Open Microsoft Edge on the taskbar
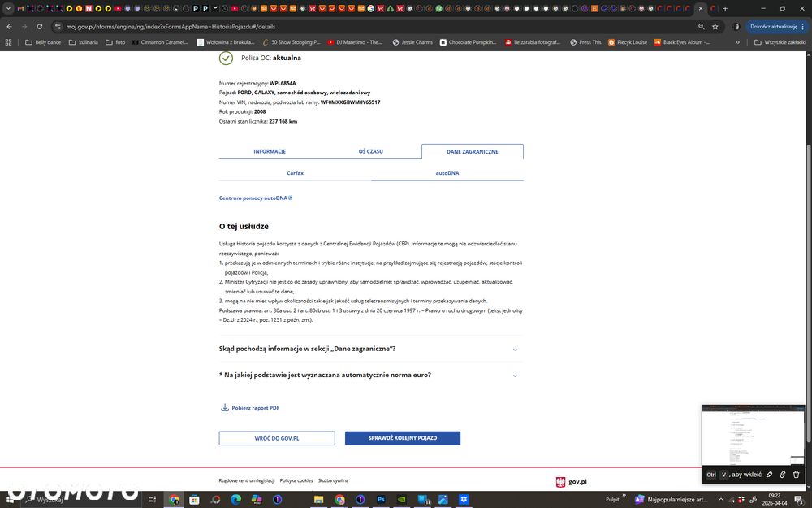Screen dimensions: 812x508 [x=235, y=499]
